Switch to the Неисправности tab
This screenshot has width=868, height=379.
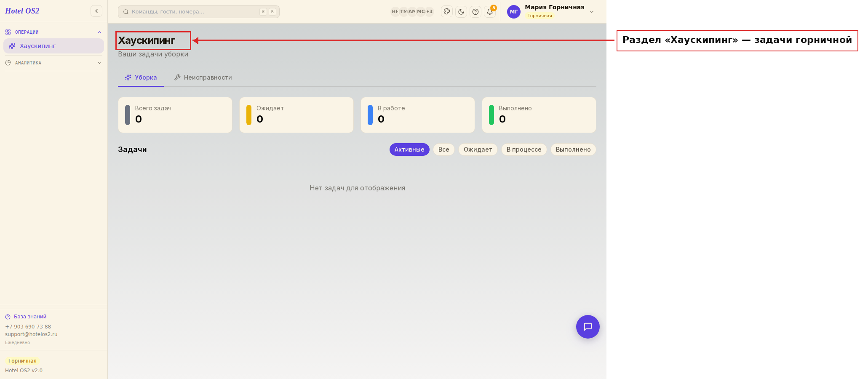(203, 77)
